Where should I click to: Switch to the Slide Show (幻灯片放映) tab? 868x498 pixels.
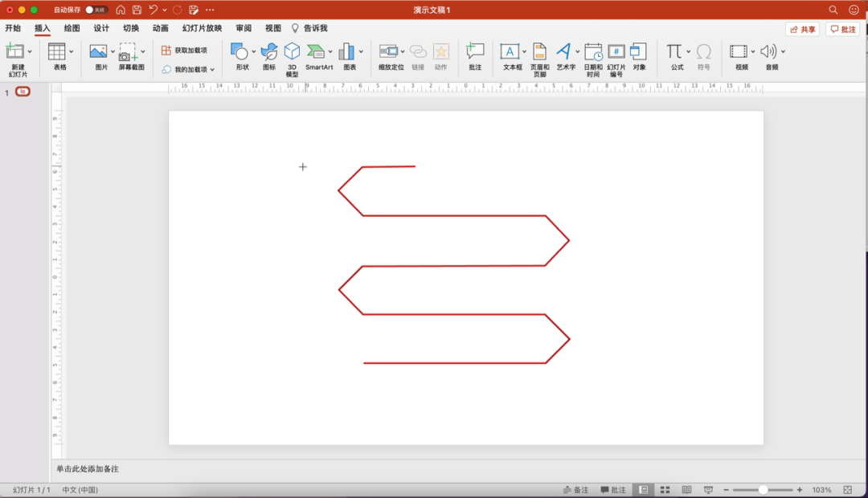pyautogui.click(x=202, y=28)
